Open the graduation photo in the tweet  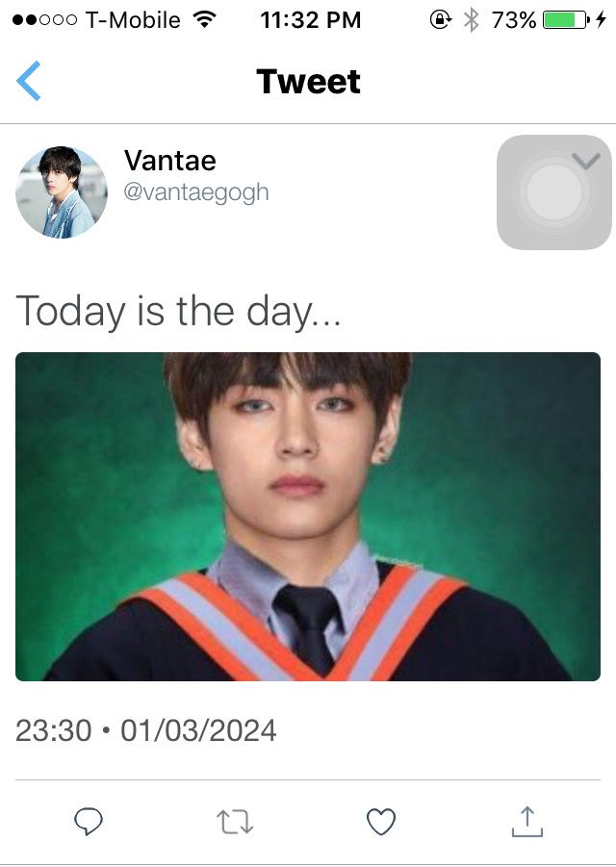click(x=308, y=517)
